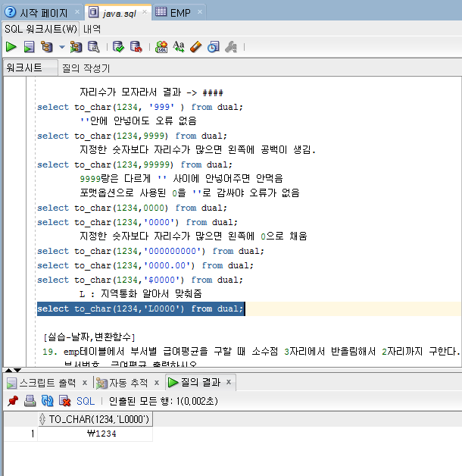
Task: Switch to 내역 tab
Action: pyautogui.click(x=92, y=29)
